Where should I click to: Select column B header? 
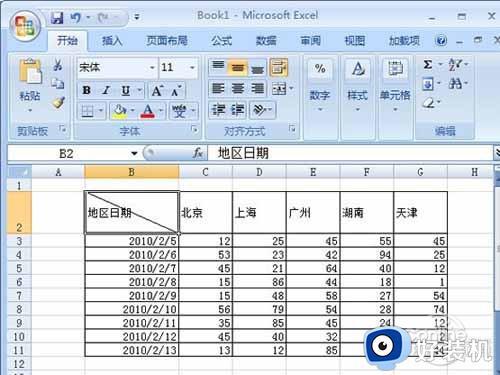pos(132,172)
